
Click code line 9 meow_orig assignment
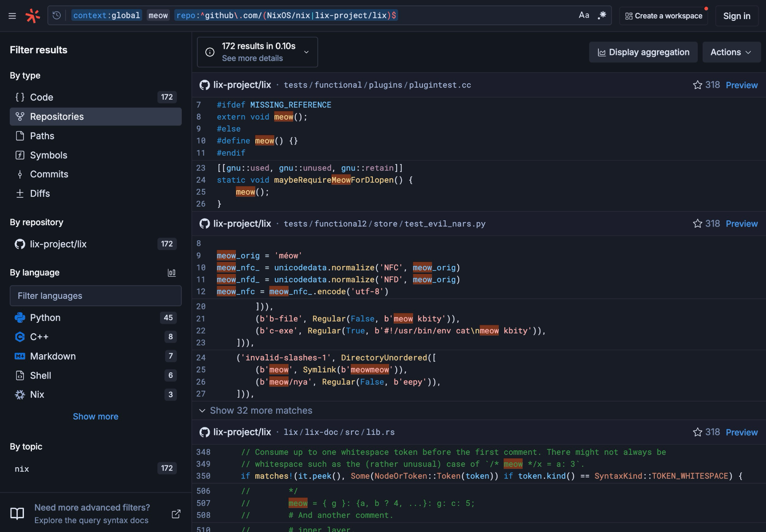click(259, 256)
